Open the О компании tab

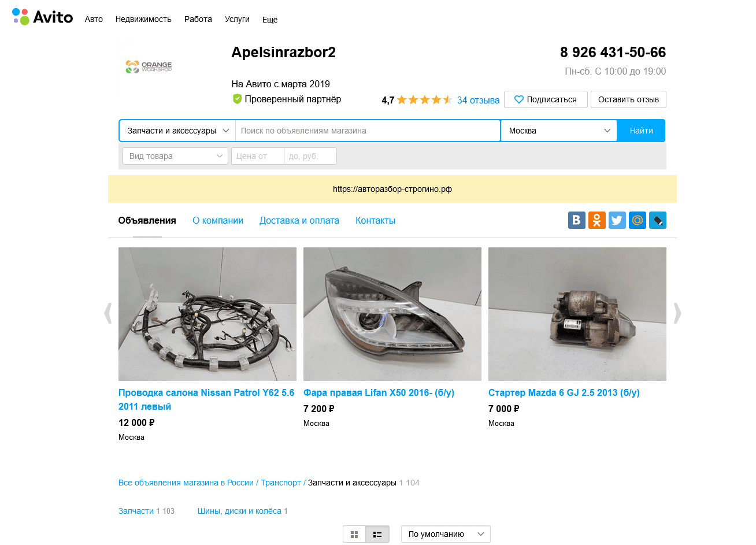(x=218, y=220)
